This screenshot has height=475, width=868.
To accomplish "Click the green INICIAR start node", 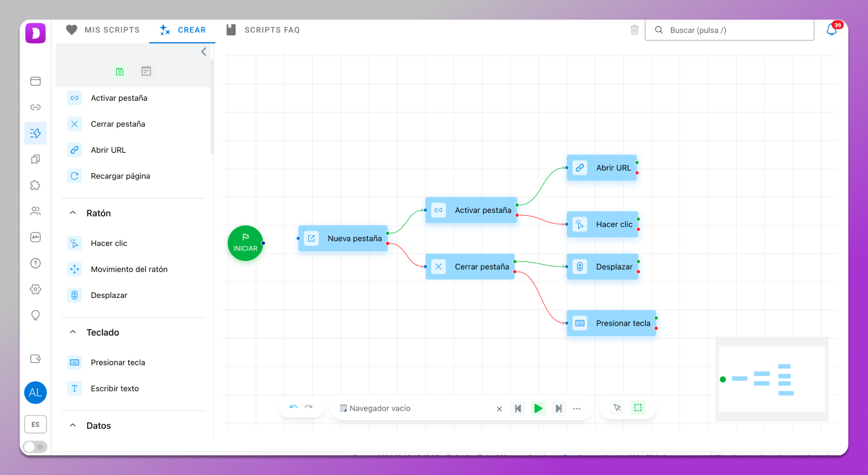I will click(x=245, y=243).
